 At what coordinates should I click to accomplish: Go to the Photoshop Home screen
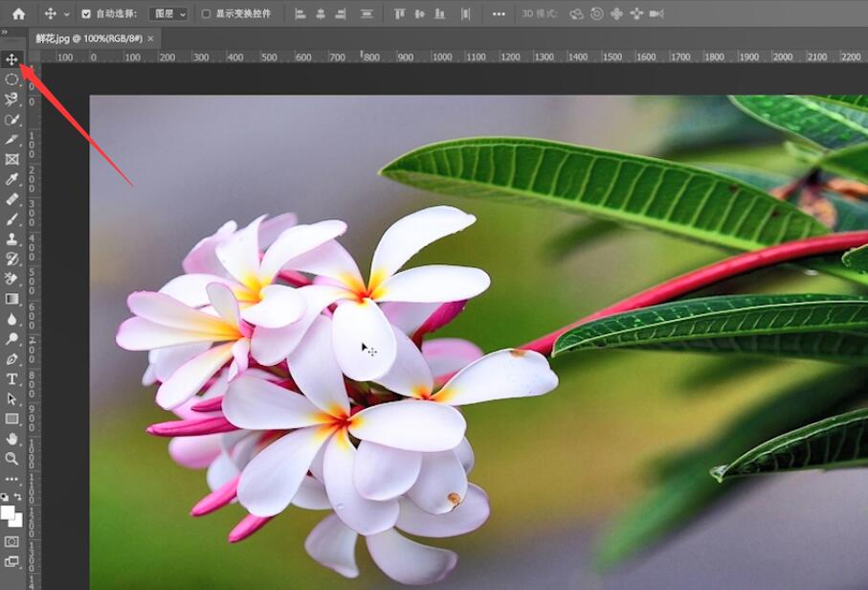[19, 13]
